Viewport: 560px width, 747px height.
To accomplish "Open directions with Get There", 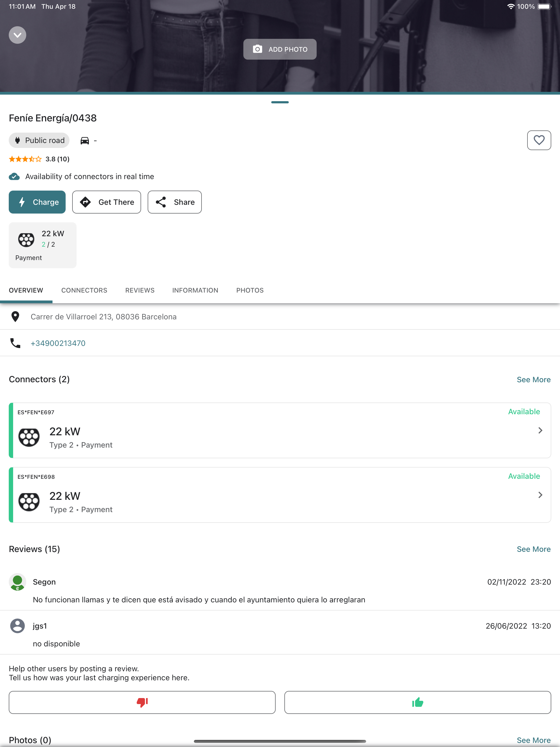I will [106, 202].
